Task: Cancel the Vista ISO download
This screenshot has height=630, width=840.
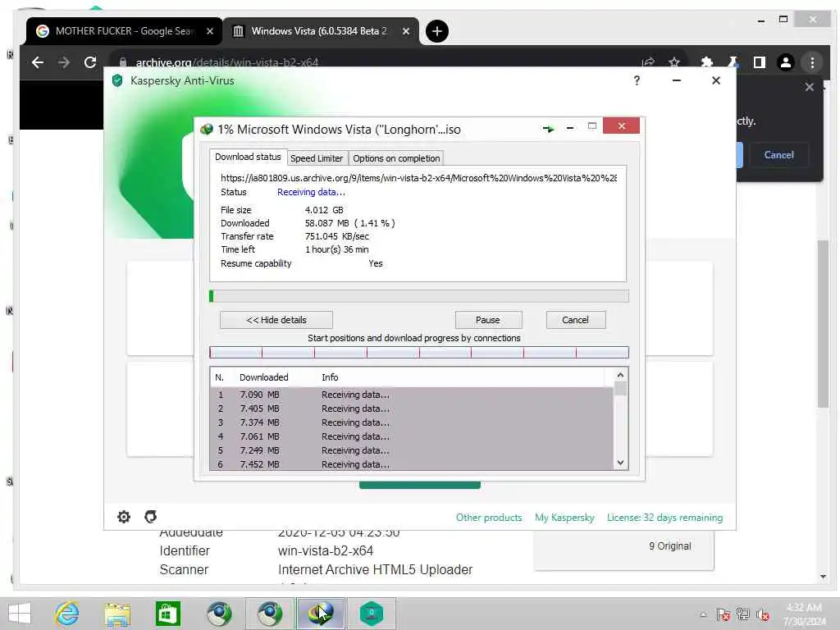Action: [x=575, y=320]
